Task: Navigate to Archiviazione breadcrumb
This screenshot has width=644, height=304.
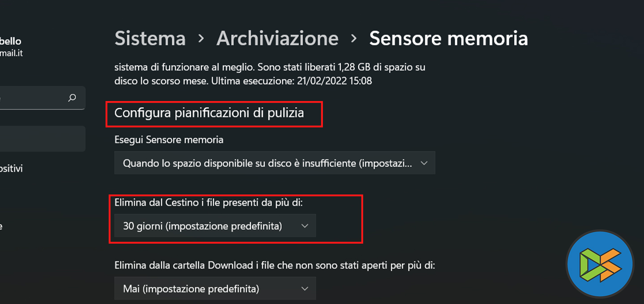Action: 277,39
